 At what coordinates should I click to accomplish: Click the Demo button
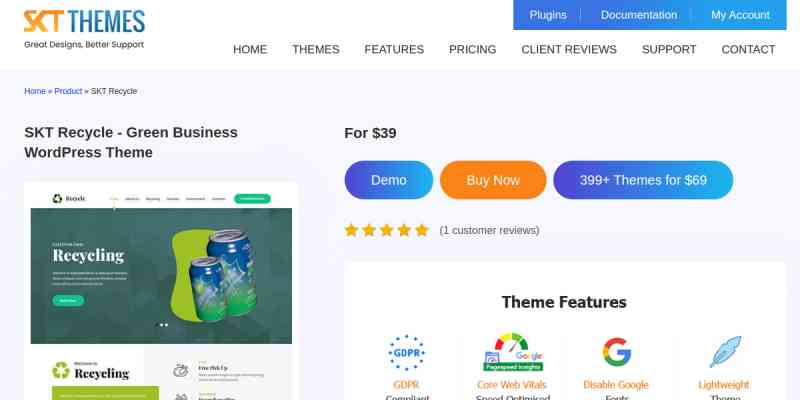pos(389,180)
